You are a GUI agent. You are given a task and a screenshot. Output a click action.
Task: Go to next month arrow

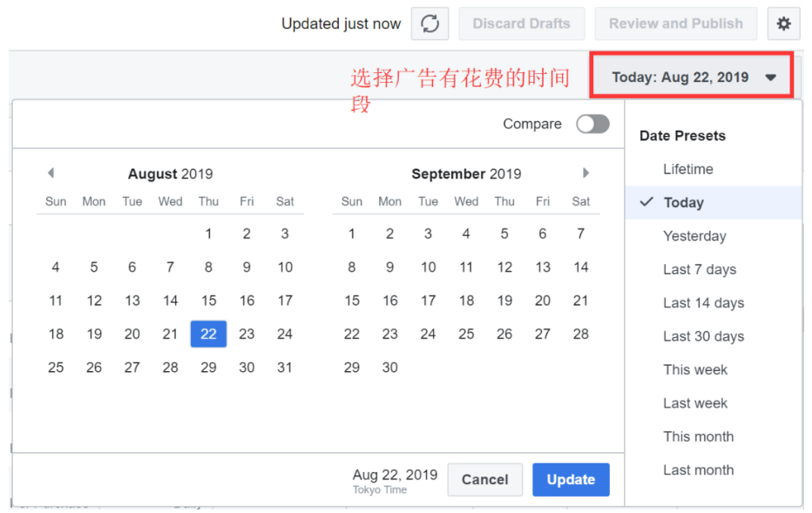click(585, 173)
